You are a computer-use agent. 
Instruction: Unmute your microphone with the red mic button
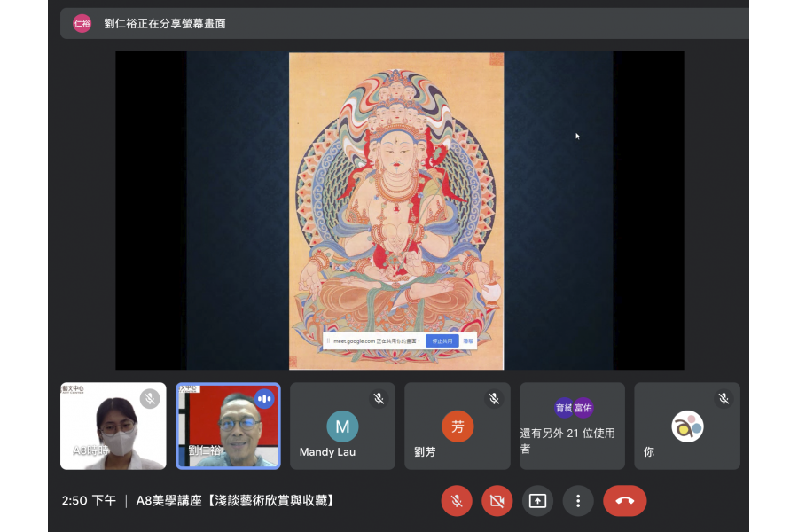[457, 501]
